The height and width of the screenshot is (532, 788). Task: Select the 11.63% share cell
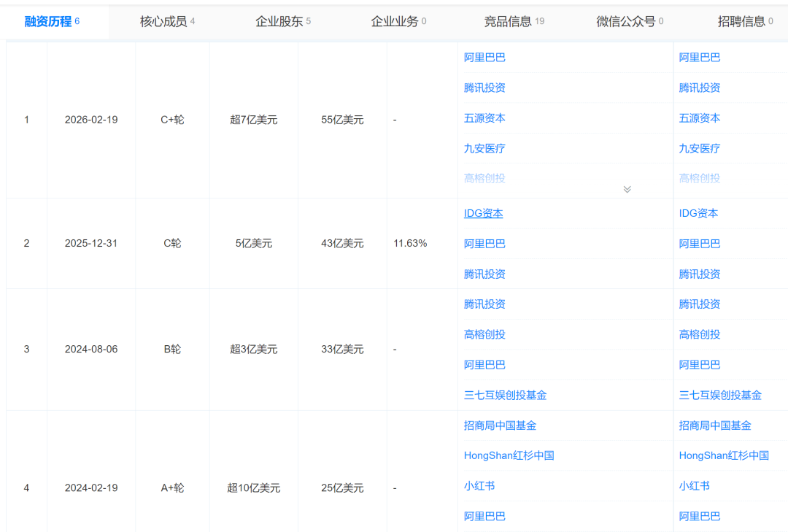(x=410, y=243)
